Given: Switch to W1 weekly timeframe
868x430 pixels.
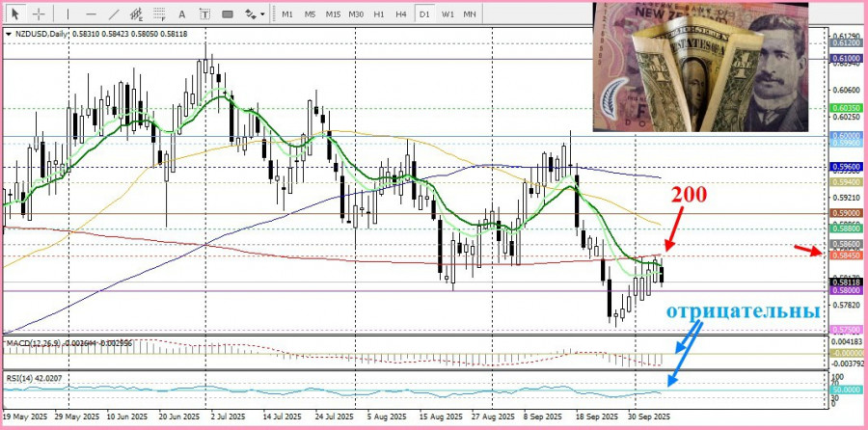Looking at the screenshot, I should (448, 13).
